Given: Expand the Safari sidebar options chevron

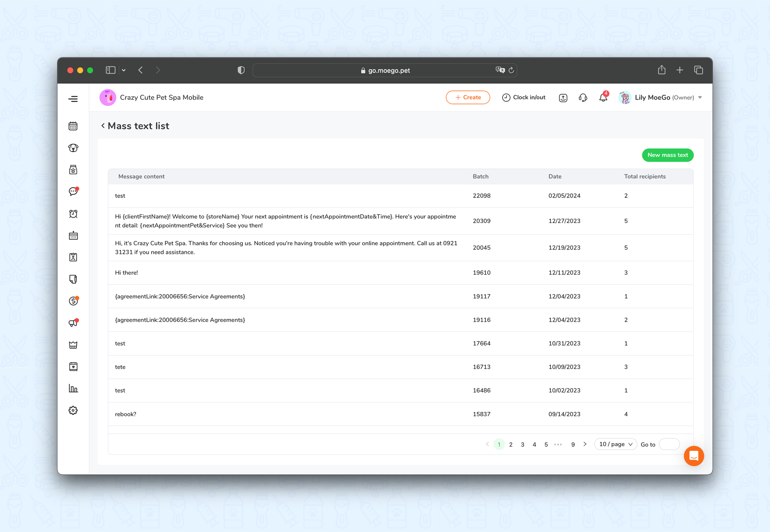Looking at the screenshot, I should pos(124,70).
